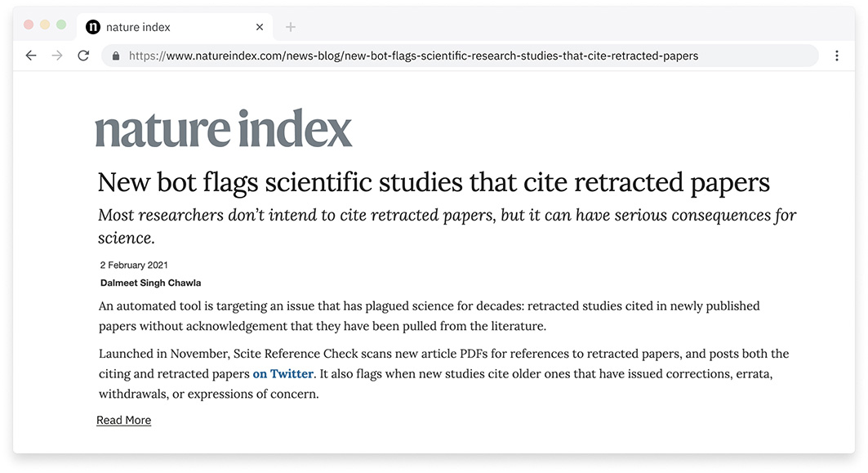Click the back navigation arrow

(30, 55)
